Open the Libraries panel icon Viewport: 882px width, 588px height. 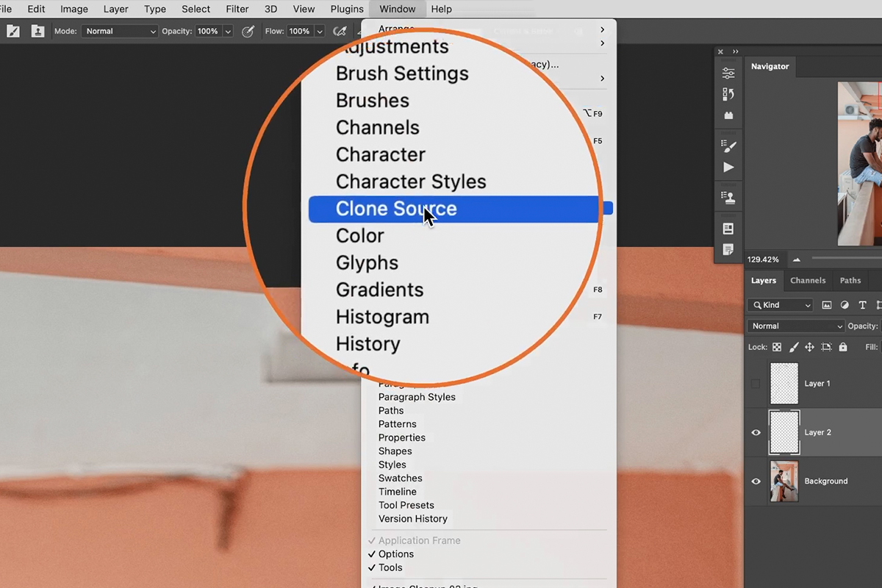click(x=728, y=115)
